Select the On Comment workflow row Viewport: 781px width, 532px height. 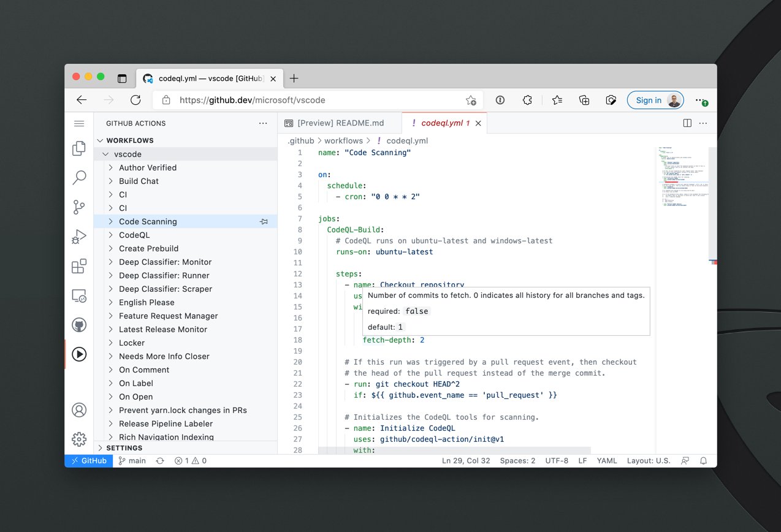click(186, 370)
